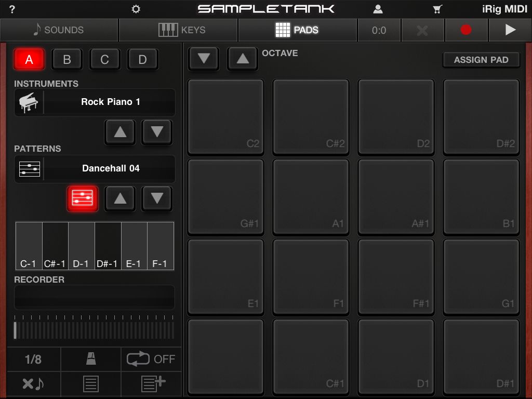Lower octave with the down arrow
532x399 pixels.
pyautogui.click(x=204, y=59)
